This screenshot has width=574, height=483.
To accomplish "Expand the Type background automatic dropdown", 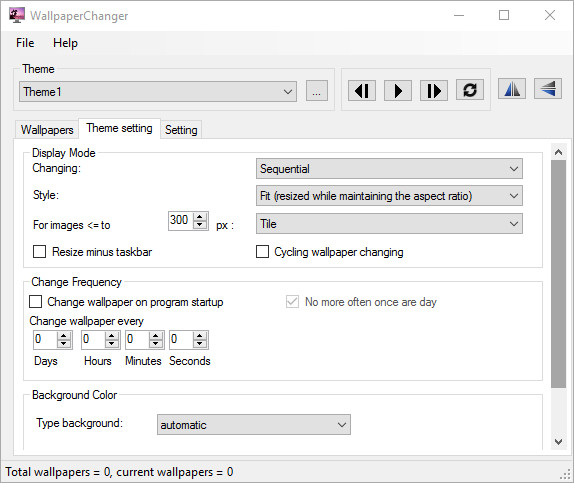I will coord(254,425).
